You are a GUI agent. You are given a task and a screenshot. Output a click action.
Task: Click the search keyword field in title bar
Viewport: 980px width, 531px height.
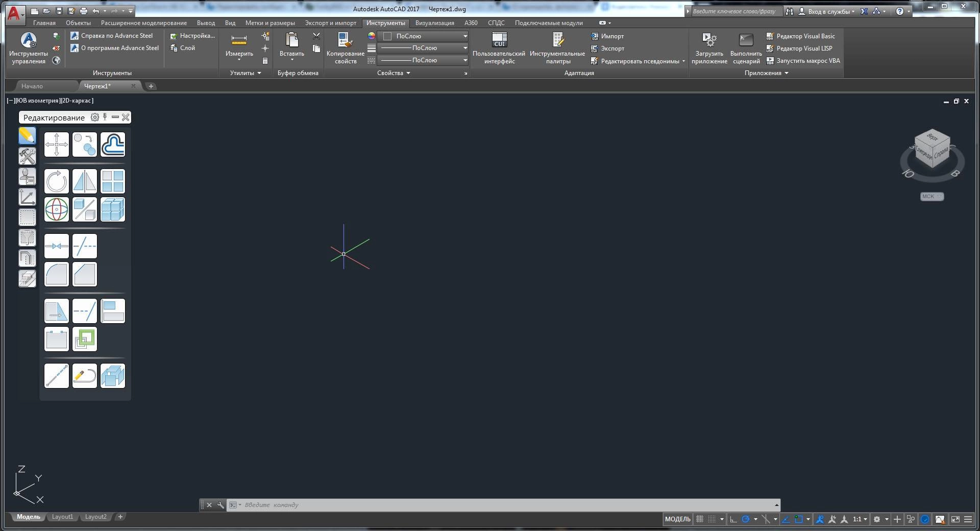coord(737,11)
